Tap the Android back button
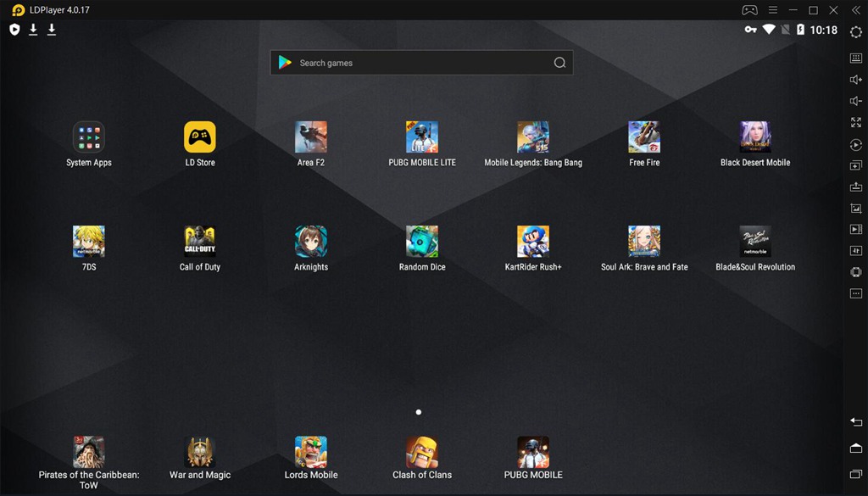This screenshot has width=868, height=496. [x=856, y=422]
